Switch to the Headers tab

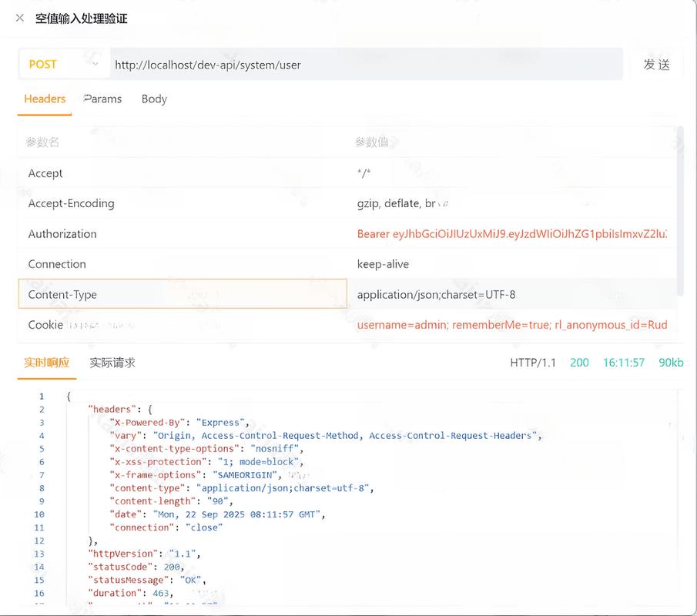(45, 99)
